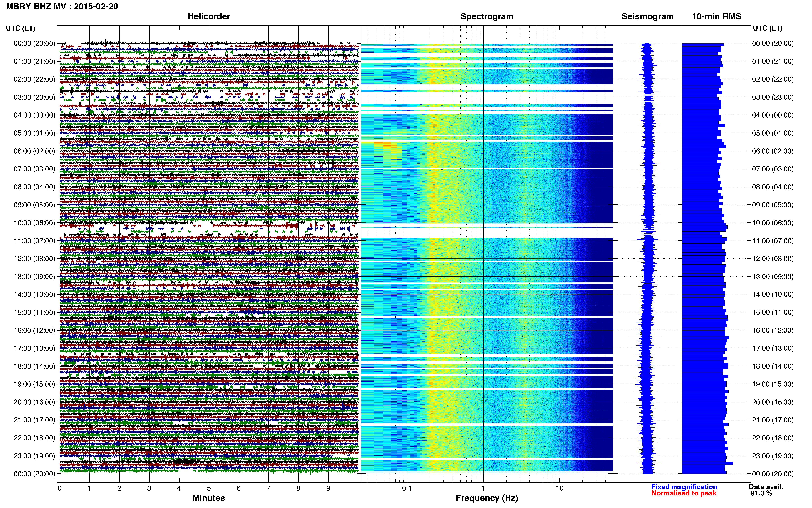Click left time label '08:00 (04:00)'
The width and height of the screenshot is (812, 508).
click(x=34, y=187)
